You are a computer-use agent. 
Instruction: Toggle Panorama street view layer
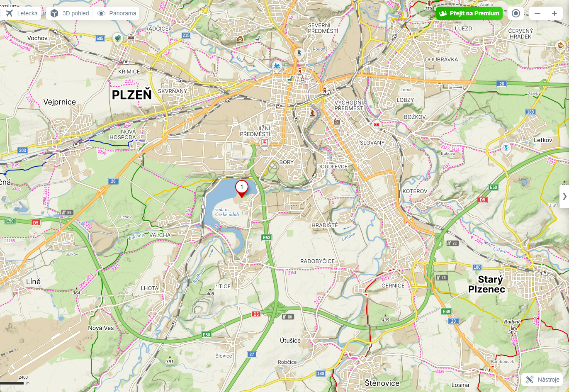[117, 13]
